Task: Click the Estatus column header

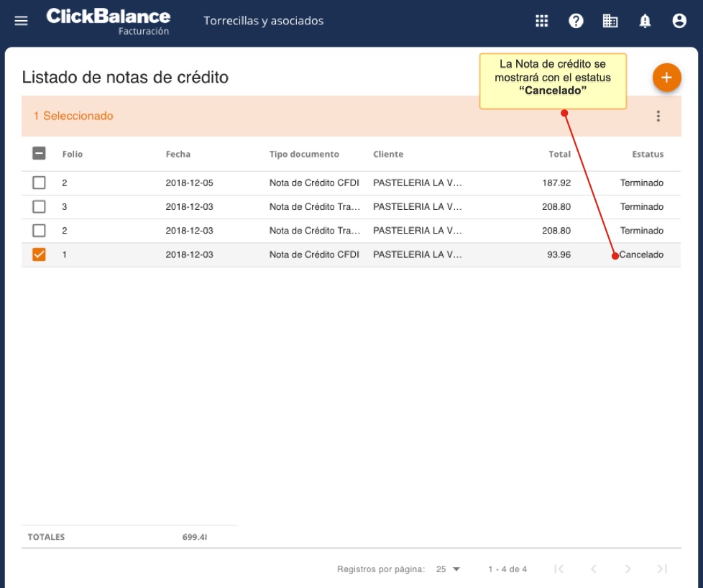Action: 647,155
